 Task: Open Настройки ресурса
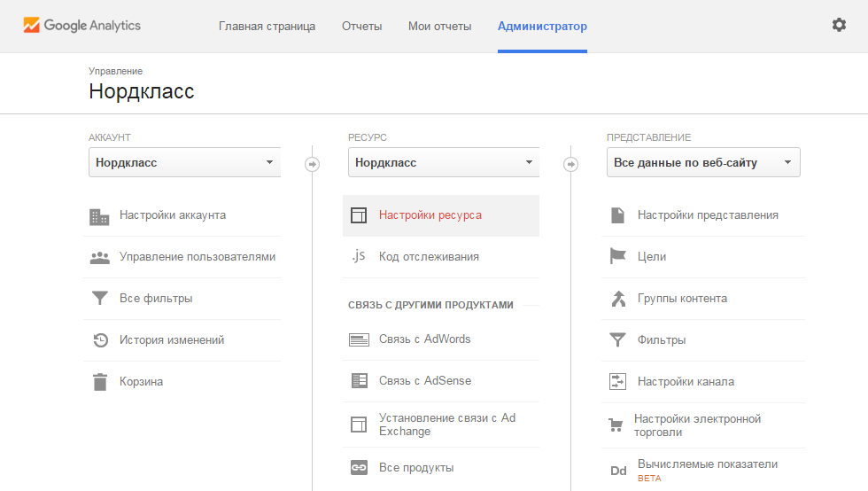coord(430,215)
